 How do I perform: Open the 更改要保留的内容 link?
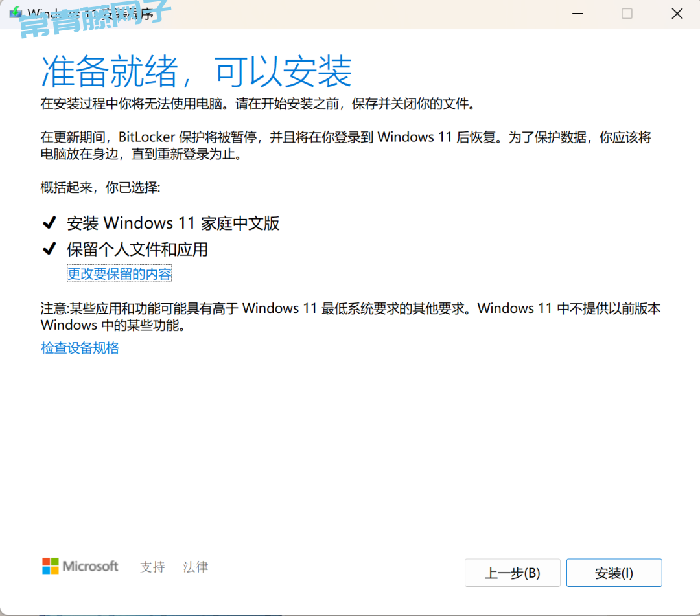click(x=119, y=274)
